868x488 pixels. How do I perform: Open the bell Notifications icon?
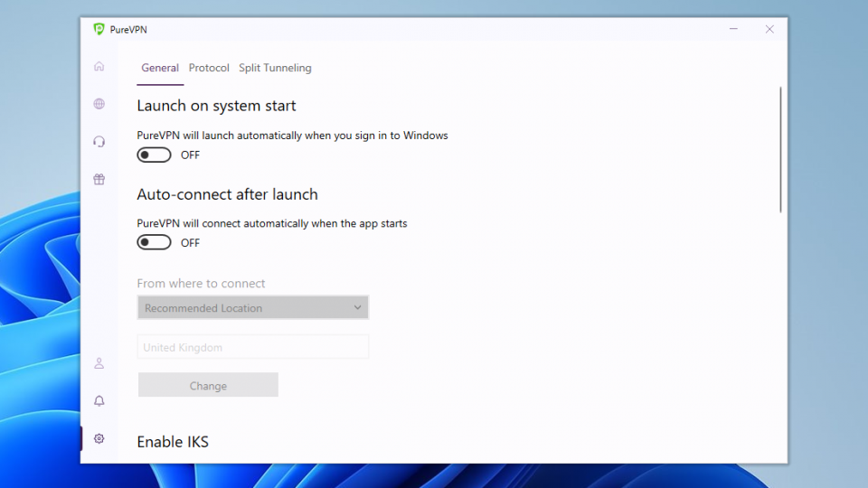coord(99,401)
